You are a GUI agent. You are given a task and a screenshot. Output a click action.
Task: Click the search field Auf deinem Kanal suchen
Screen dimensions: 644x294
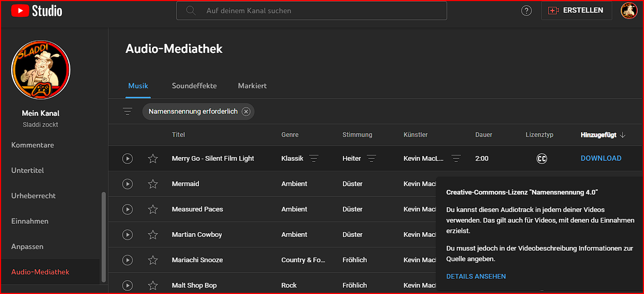(318, 11)
